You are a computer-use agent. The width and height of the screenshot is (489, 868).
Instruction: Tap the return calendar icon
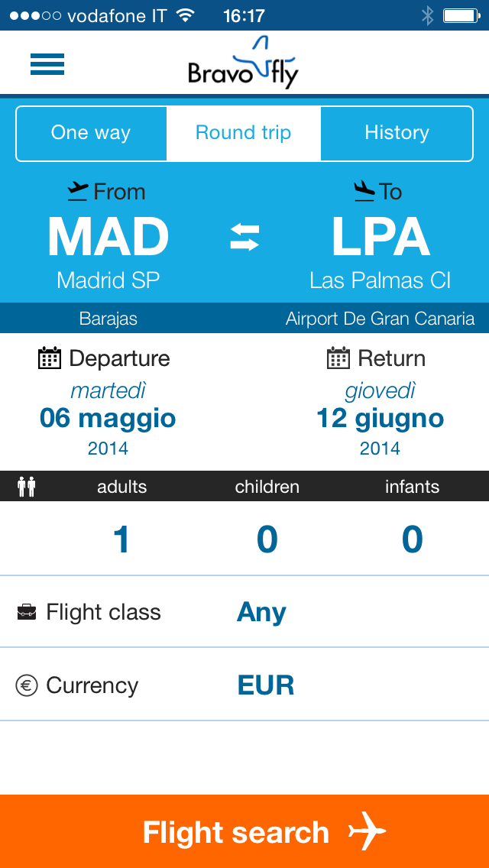click(338, 358)
